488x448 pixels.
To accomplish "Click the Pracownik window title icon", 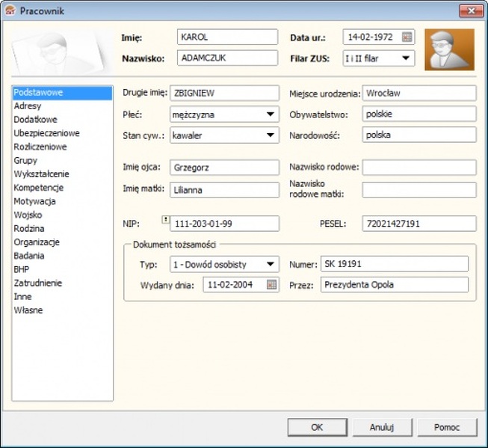I will (x=10, y=10).
